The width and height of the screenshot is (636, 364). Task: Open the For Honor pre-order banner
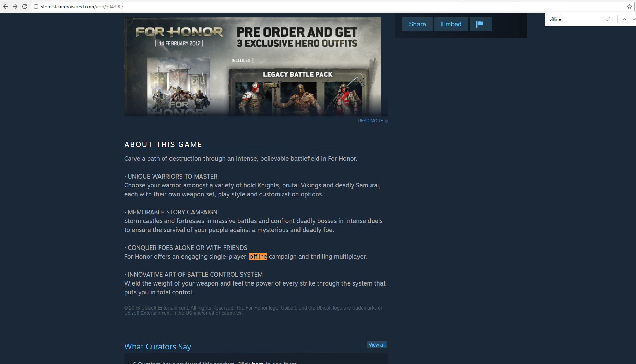click(253, 67)
